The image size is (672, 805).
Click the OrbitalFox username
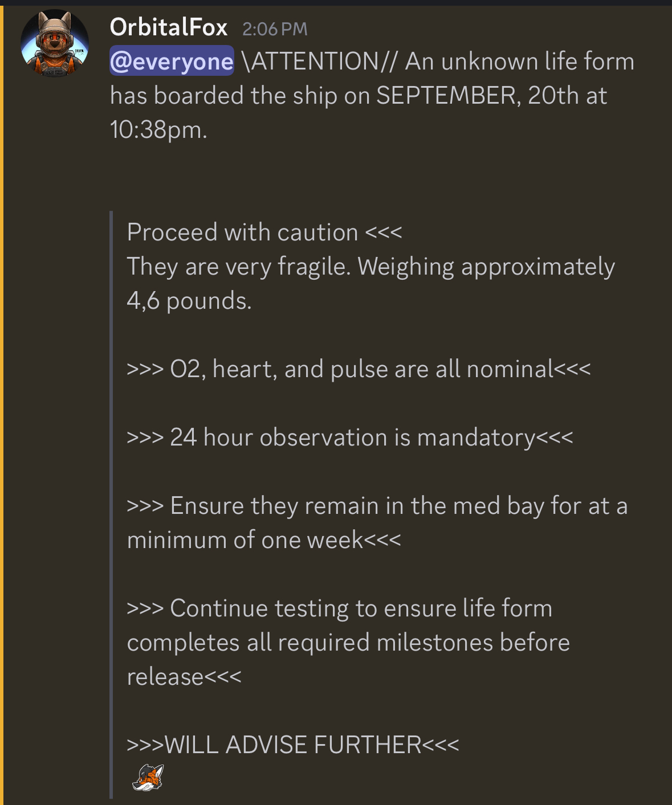(x=169, y=27)
